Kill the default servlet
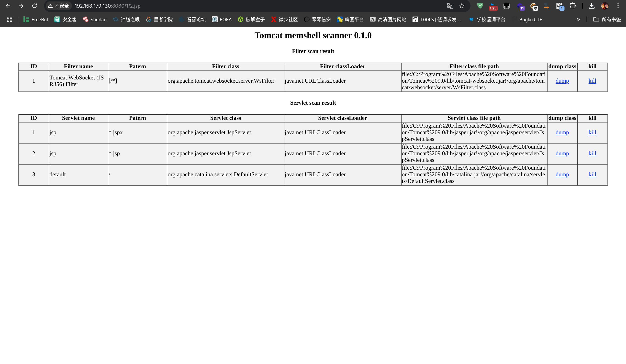The image size is (626, 364). (592, 174)
